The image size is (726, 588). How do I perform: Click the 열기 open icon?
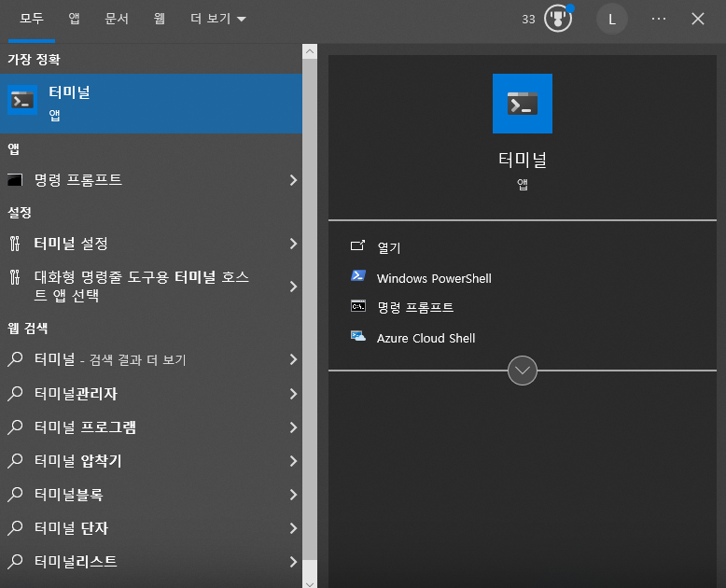point(357,245)
